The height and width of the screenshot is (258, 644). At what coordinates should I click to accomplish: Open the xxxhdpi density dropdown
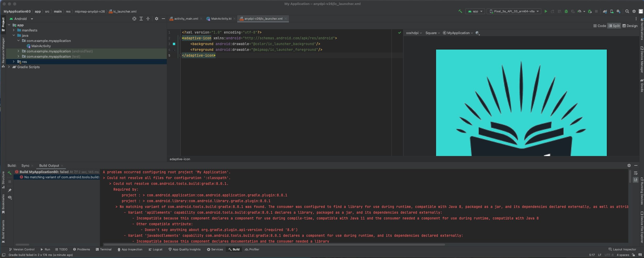coord(414,33)
